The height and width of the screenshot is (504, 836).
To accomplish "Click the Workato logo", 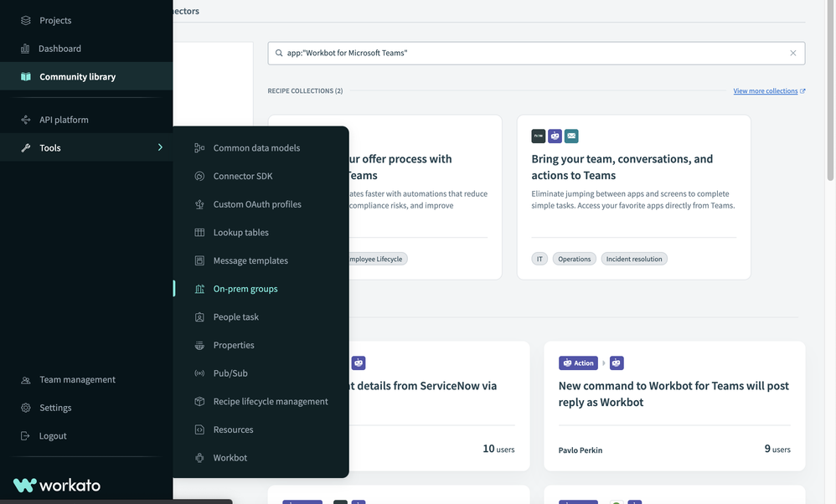I will pyautogui.click(x=56, y=486).
